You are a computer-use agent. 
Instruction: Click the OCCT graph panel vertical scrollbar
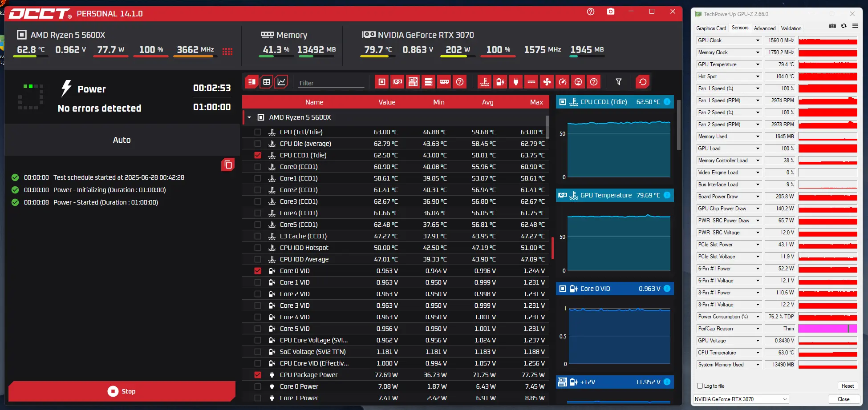(678, 125)
